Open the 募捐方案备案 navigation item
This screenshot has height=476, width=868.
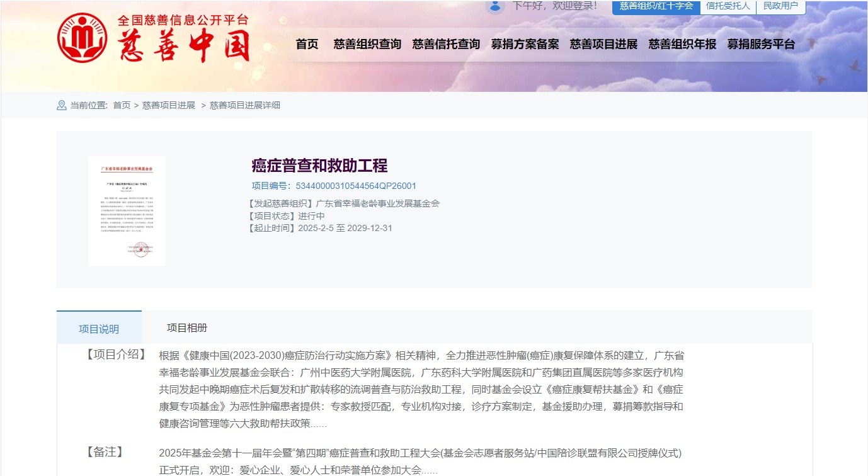pyautogui.click(x=525, y=44)
